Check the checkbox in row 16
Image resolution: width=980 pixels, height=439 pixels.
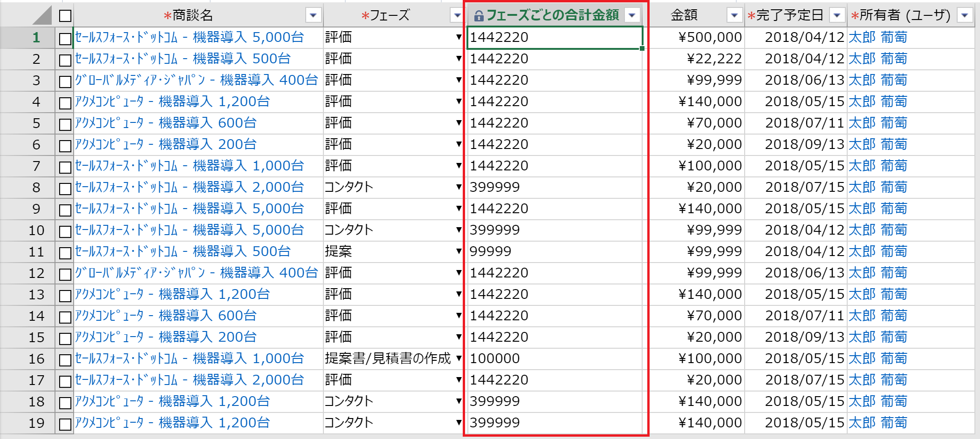click(65, 360)
